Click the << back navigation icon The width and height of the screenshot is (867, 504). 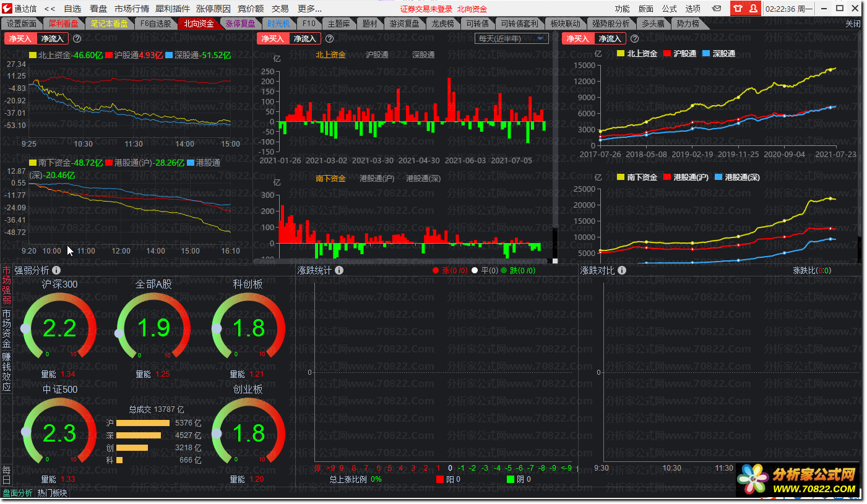(x=50, y=9)
